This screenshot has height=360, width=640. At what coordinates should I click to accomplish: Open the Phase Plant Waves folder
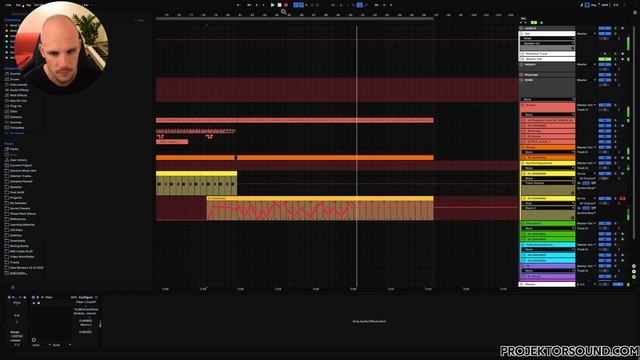pos(23,213)
